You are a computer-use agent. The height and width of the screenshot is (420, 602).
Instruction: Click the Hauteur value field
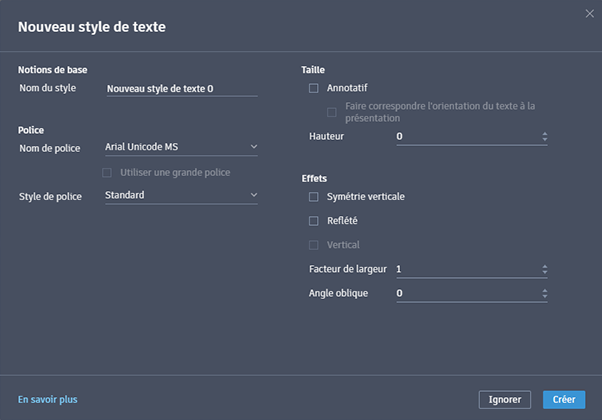pyautogui.click(x=465, y=136)
